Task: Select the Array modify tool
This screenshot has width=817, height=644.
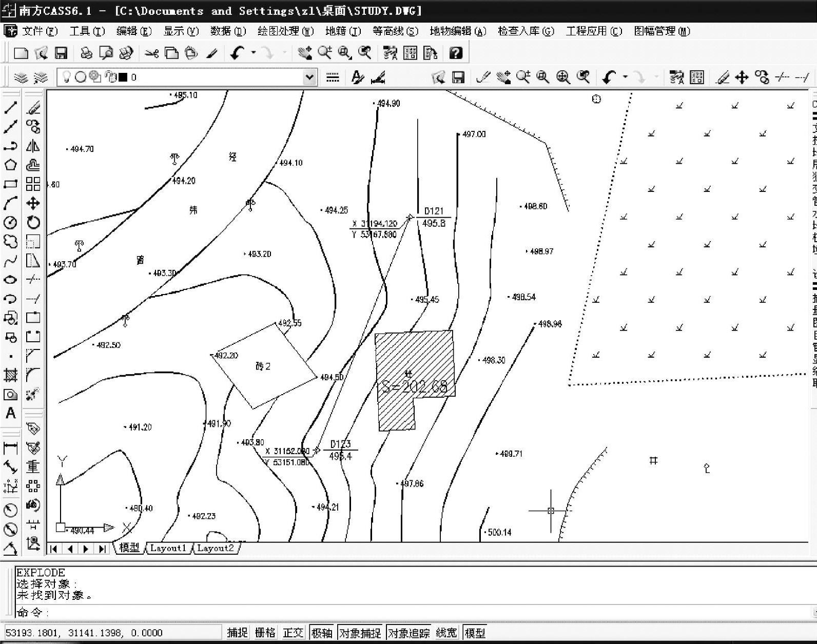Action: coord(33,184)
